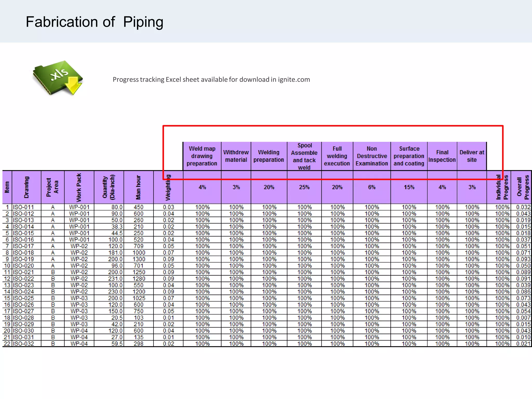
Task: Select drawing cell ISO-027
Action: point(26,311)
